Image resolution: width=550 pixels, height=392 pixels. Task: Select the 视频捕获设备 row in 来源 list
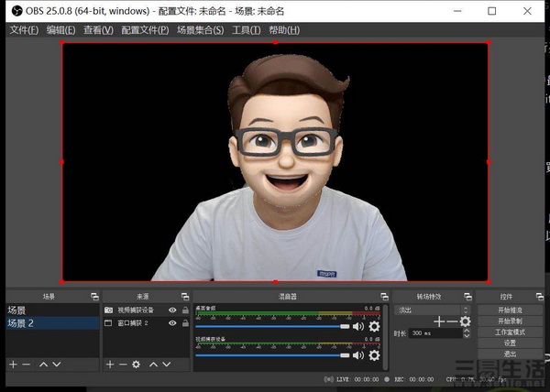click(147, 310)
